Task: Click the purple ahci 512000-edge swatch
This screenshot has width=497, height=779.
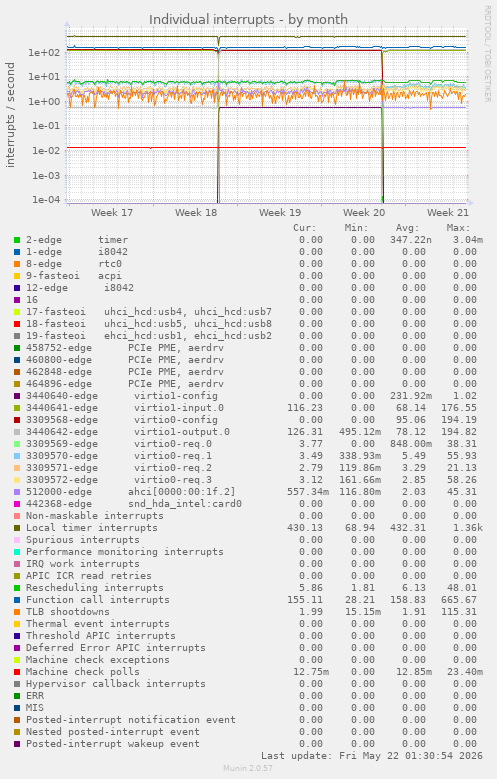Action: coord(17,492)
